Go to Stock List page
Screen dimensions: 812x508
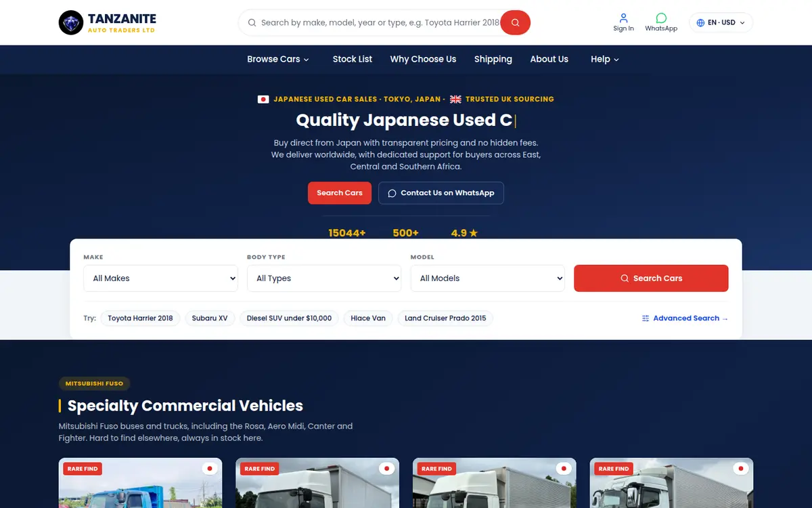point(353,59)
